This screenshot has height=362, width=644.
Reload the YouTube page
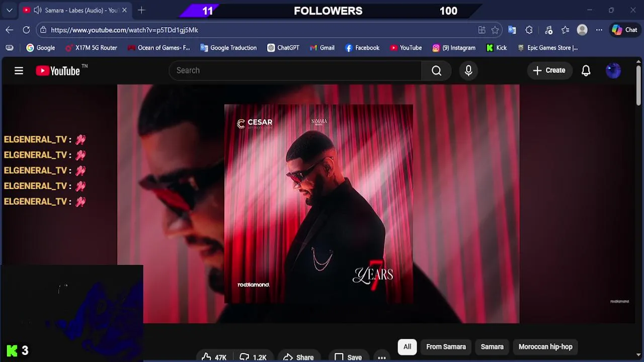pos(26,30)
